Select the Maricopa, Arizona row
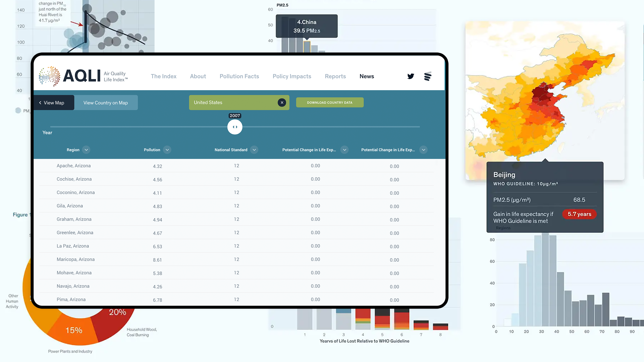Image resolution: width=644 pixels, height=362 pixels. point(236,259)
